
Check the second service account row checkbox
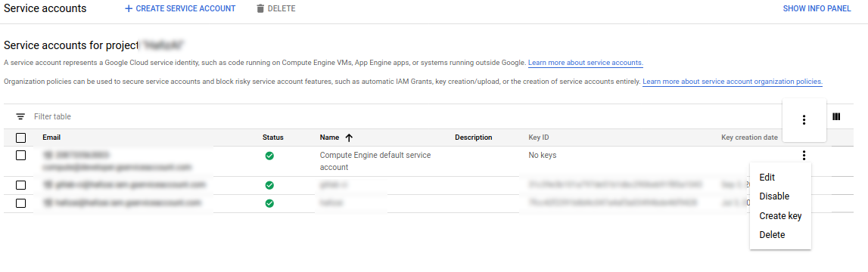[x=20, y=184]
